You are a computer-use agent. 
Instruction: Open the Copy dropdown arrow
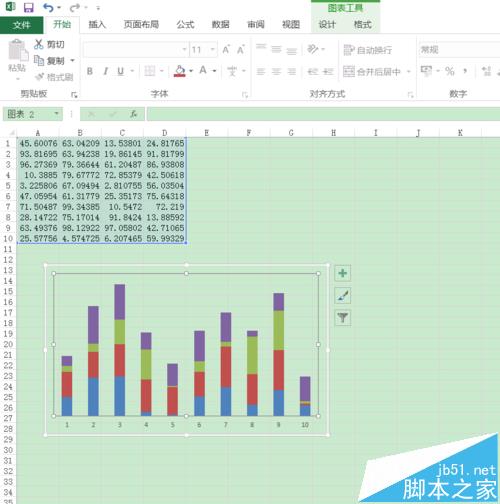[72, 61]
